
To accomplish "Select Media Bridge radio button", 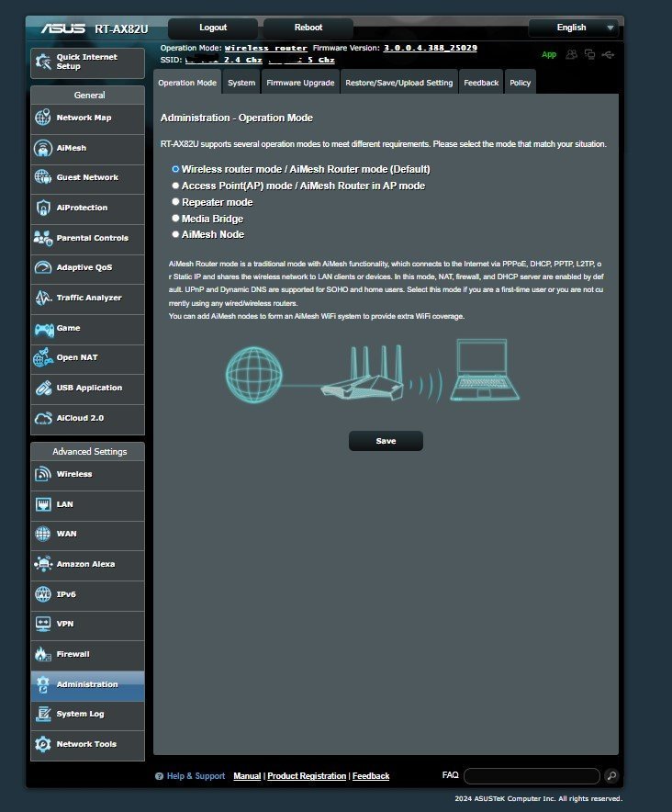I will pos(175,218).
